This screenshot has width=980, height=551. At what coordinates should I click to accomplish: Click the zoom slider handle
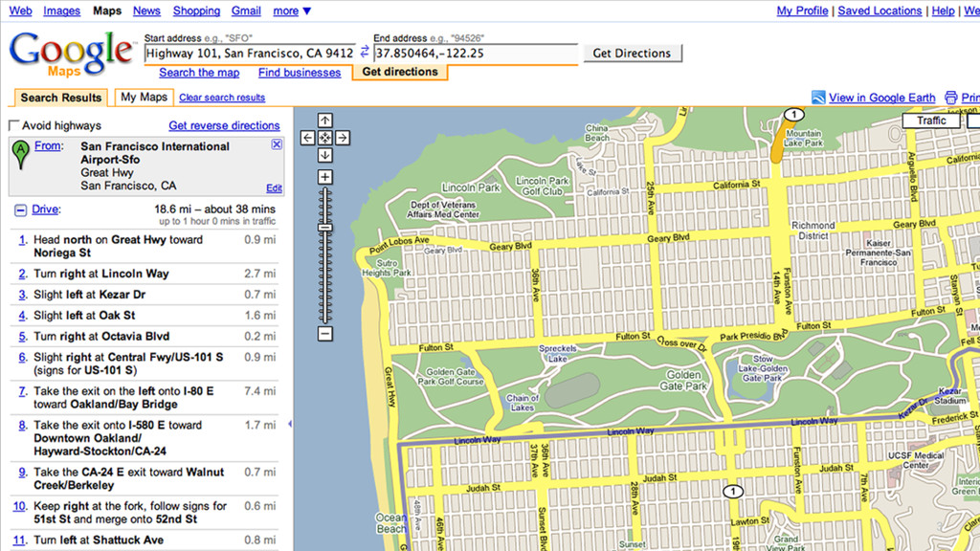pos(325,228)
